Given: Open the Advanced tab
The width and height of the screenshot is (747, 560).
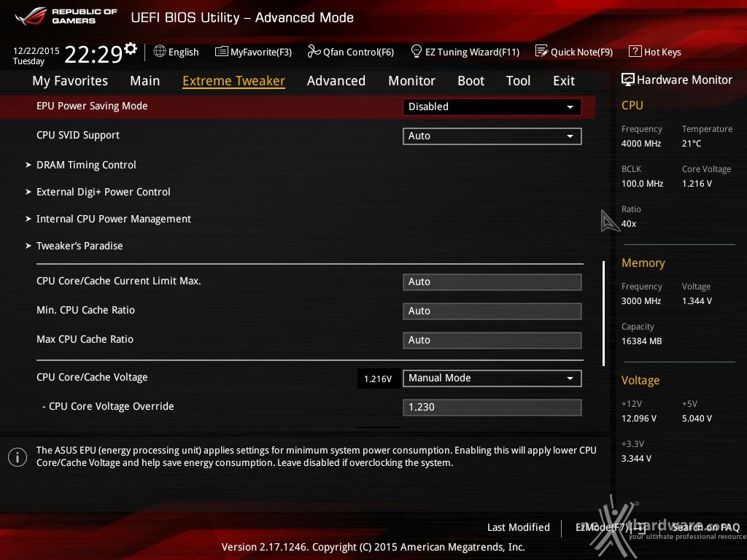Looking at the screenshot, I should (x=336, y=81).
